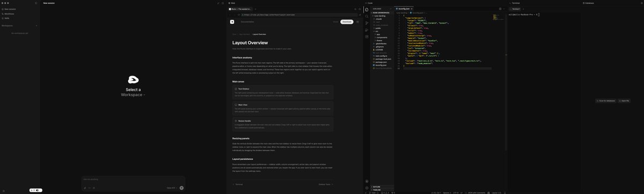The height and width of the screenshot is (194, 644).
Task: Open the Explorer view in activity bar
Action: (367, 10)
